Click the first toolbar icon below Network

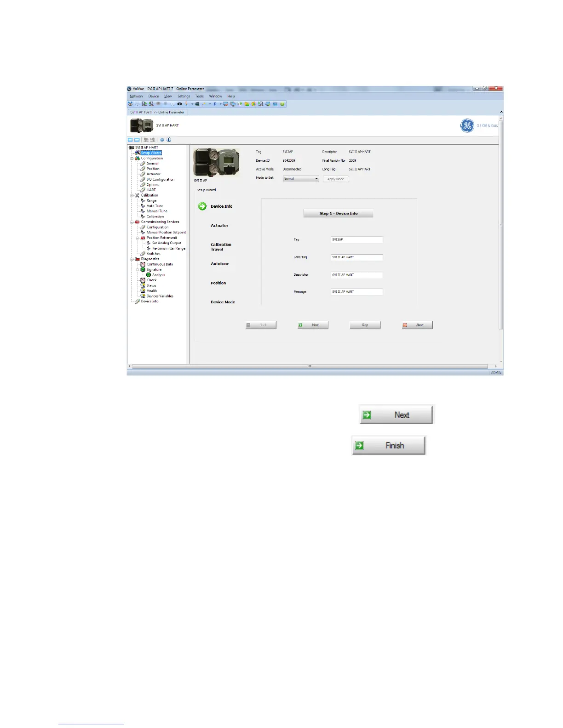pos(130,104)
